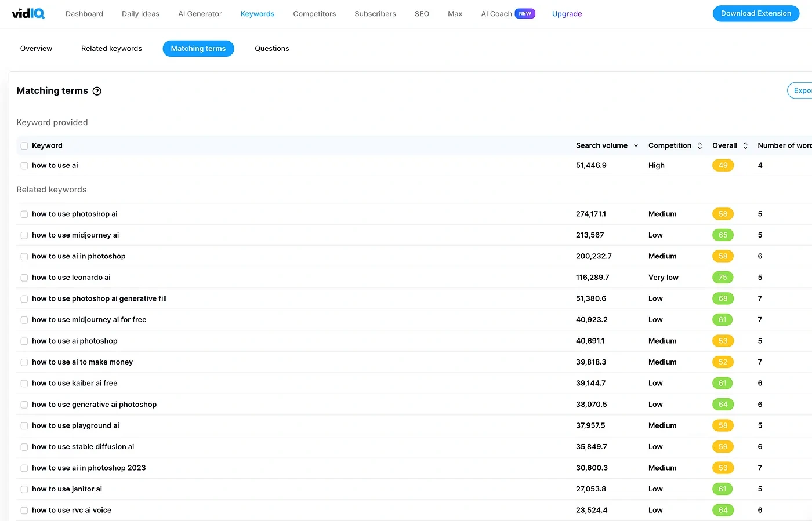Image resolution: width=812 pixels, height=521 pixels.
Task: Sort by Search volume column arrow
Action: (x=636, y=145)
